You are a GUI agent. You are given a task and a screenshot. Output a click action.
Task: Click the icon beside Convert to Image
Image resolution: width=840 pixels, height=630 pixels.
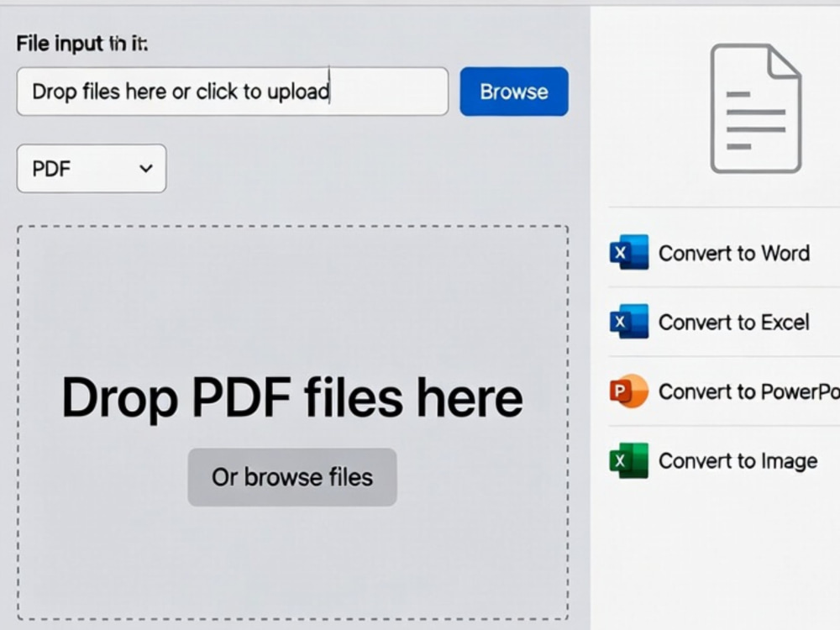629,460
